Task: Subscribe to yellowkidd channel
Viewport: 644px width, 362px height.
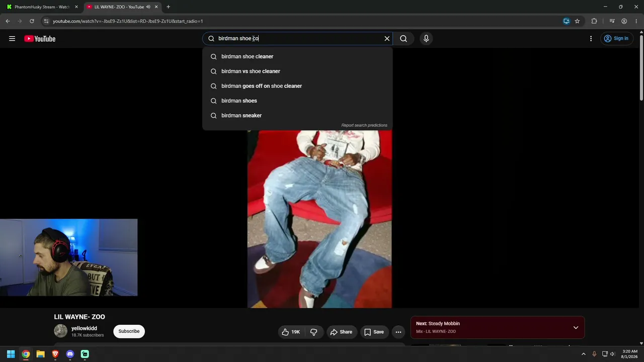Action: point(129,331)
